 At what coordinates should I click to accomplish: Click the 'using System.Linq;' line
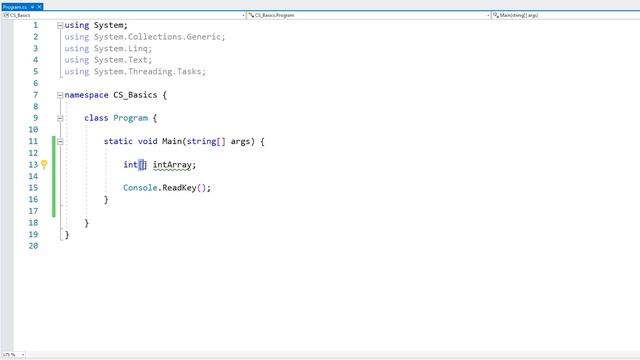pos(108,49)
